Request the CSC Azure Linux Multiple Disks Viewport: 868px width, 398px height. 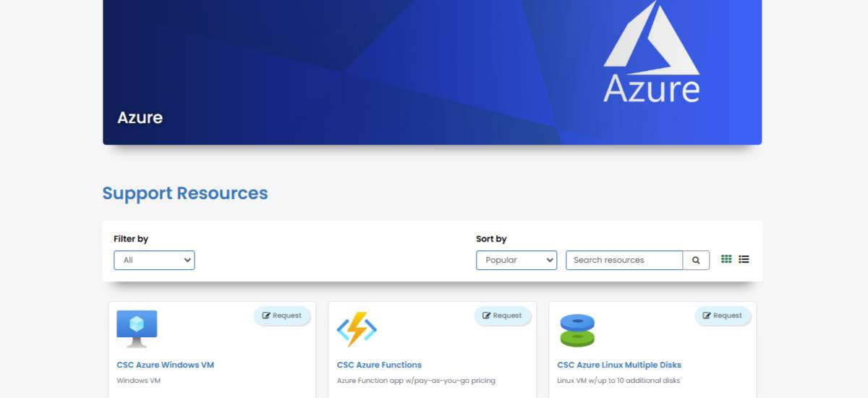coord(723,316)
